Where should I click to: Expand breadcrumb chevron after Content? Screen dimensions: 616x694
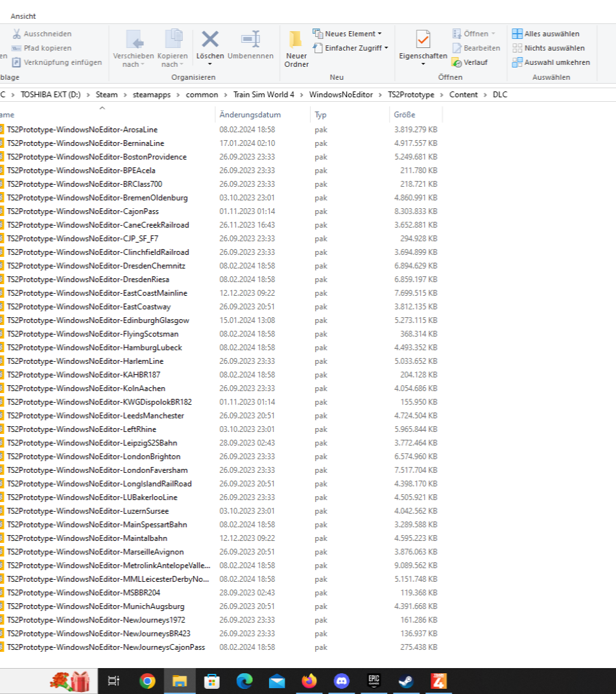tap(486, 95)
